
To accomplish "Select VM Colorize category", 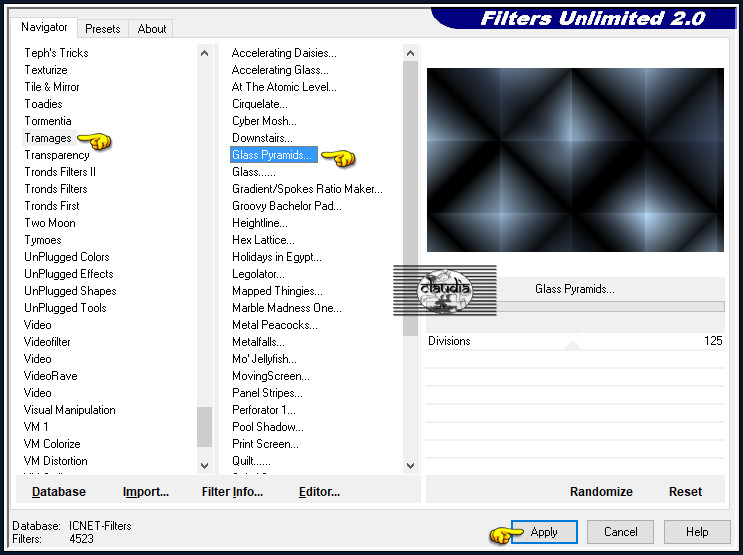I will pos(52,444).
